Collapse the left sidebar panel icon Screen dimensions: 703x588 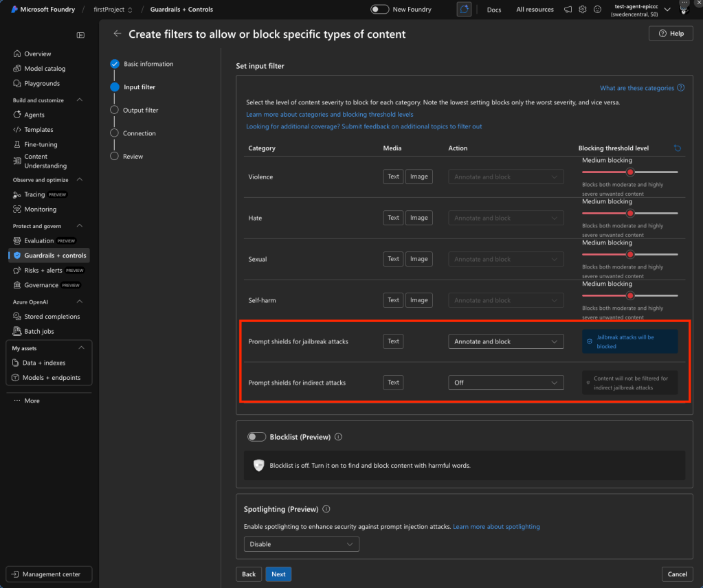(x=80, y=35)
